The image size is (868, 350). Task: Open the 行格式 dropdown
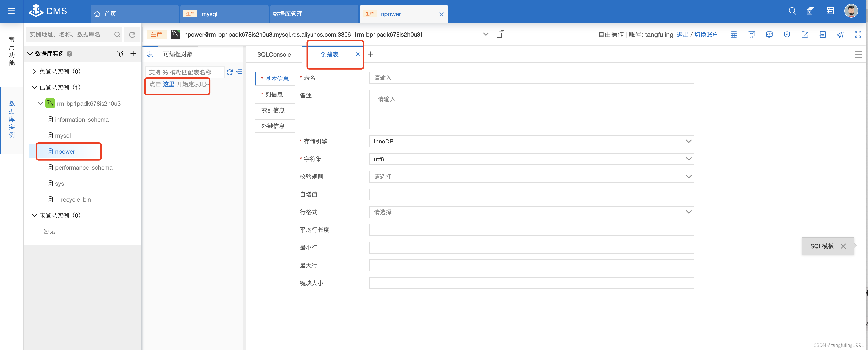pyautogui.click(x=531, y=212)
